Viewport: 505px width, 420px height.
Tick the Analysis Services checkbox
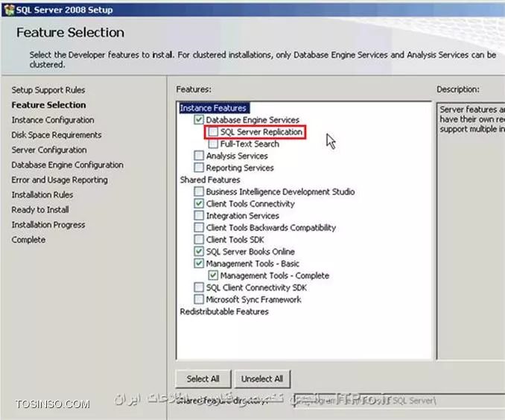199,156
